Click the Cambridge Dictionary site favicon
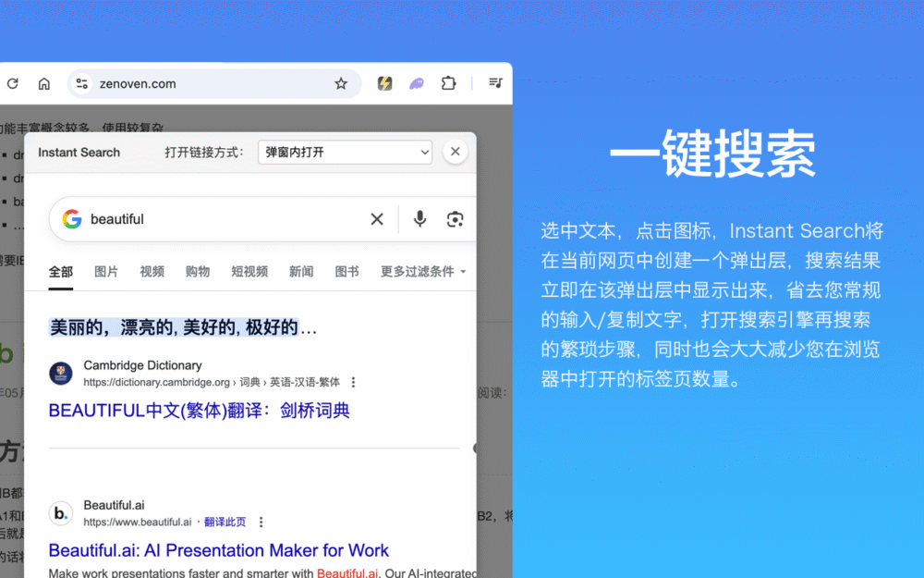 coord(61,374)
